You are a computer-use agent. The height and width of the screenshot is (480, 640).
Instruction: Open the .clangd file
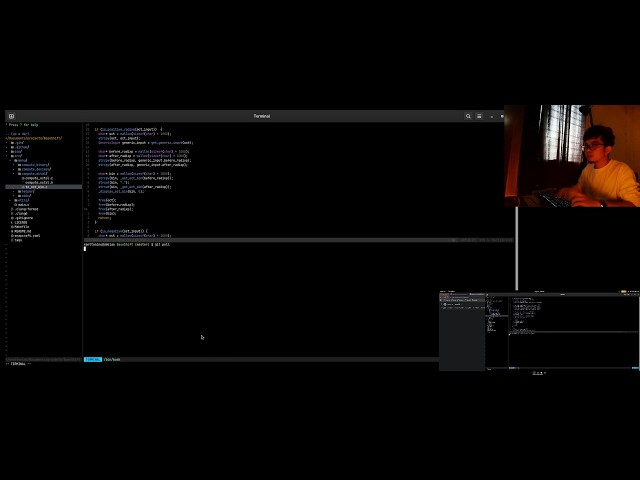(x=19, y=213)
